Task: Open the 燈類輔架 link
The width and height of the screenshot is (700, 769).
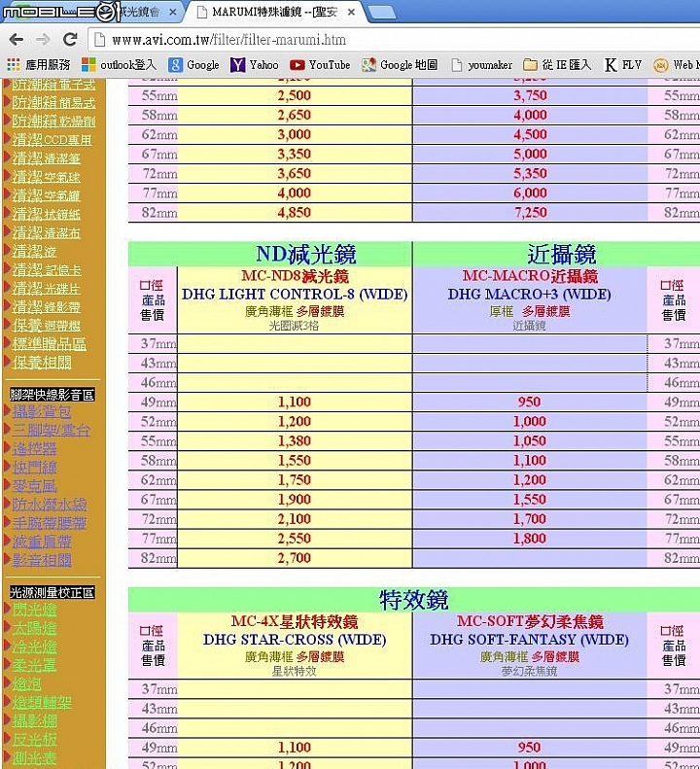Action: [42, 702]
